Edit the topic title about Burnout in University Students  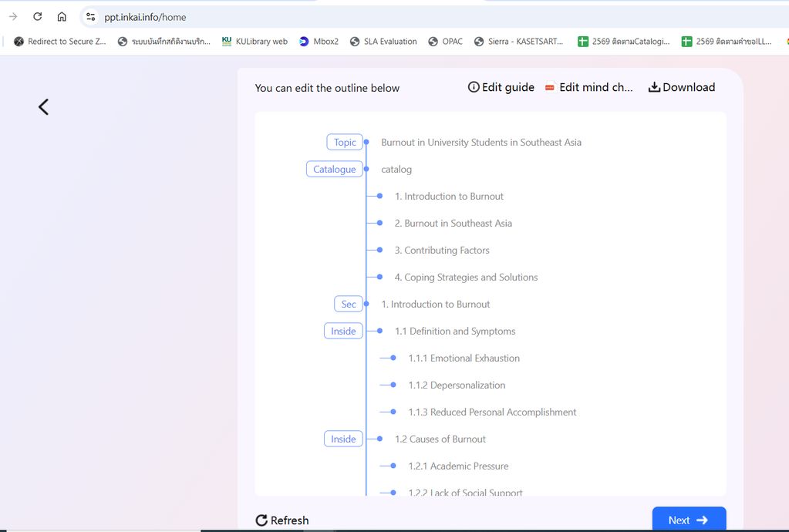(x=481, y=143)
